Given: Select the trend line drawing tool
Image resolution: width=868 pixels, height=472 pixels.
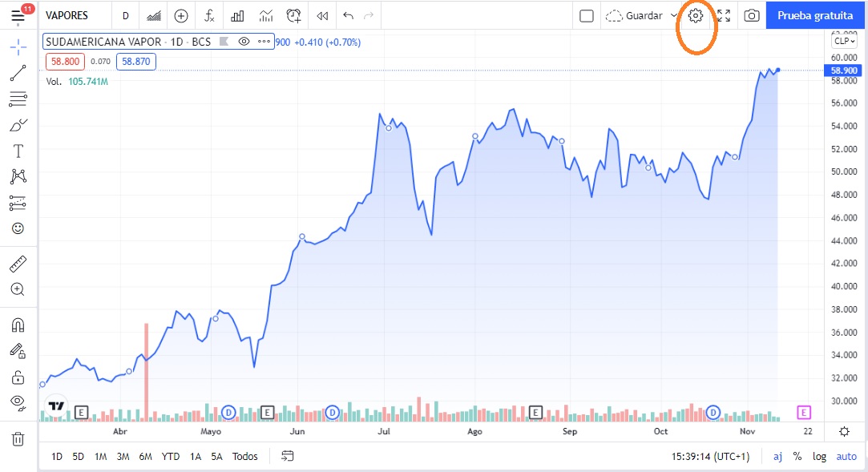Looking at the screenshot, I should click(18, 74).
